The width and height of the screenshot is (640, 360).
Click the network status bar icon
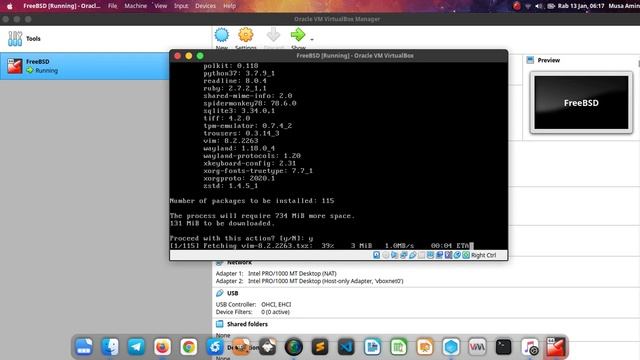pyautogui.click(x=404, y=255)
